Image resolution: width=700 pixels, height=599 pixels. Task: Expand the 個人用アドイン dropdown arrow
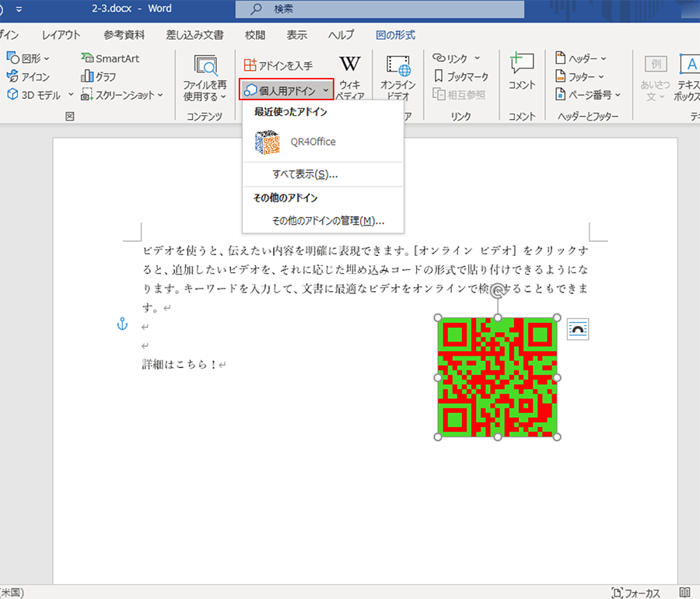(326, 90)
